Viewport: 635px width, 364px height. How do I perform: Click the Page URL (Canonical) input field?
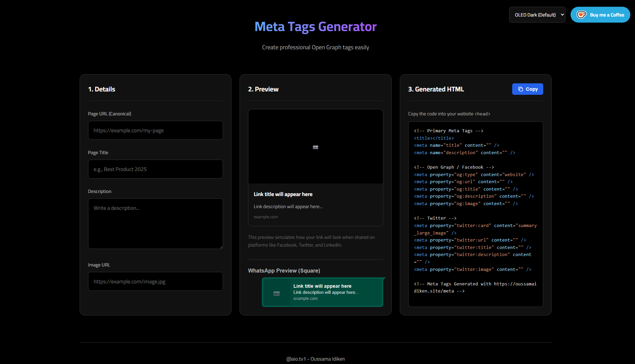click(155, 130)
